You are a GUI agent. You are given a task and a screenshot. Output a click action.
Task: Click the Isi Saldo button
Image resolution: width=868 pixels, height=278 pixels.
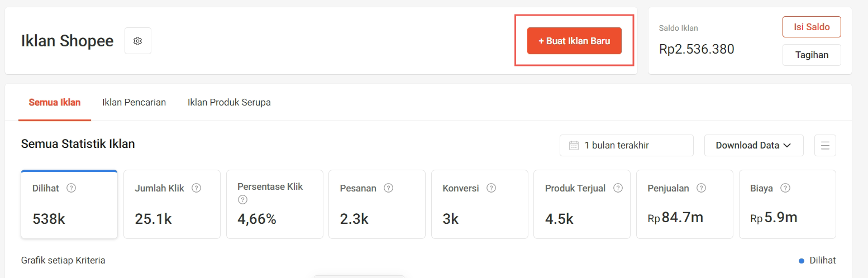click(x=812, y=27)
